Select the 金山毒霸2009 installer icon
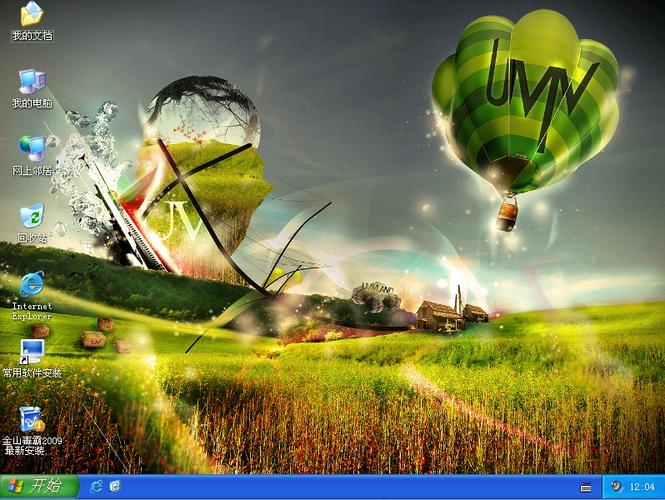 pos(31,419)
